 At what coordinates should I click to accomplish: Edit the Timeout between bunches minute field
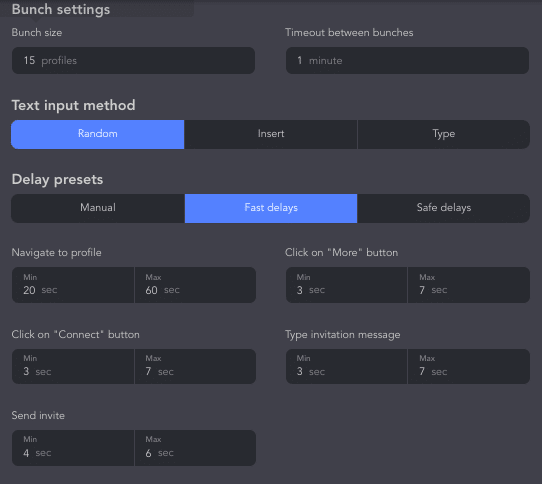coord(407,60)
